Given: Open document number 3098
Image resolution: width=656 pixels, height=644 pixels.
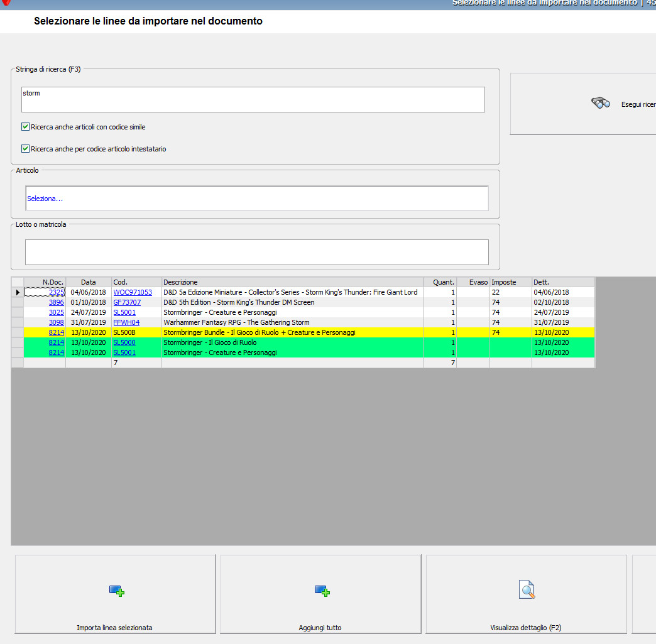Looking at the screenshot, I should pos(57,322).
